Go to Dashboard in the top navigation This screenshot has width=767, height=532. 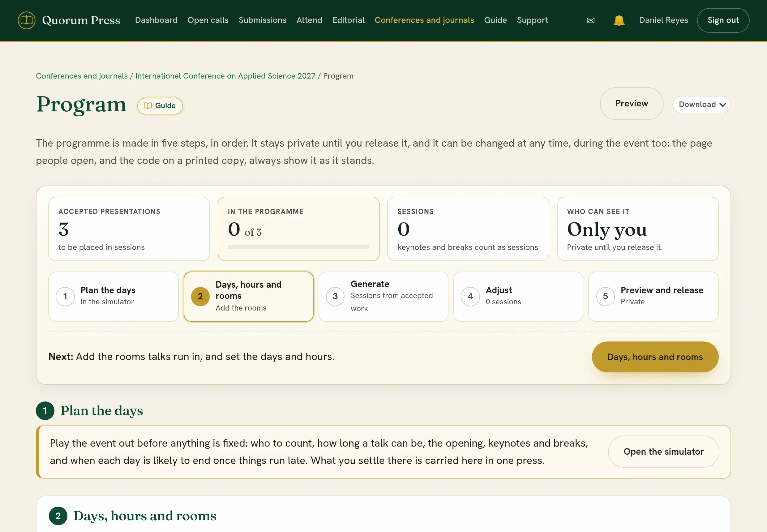(x=156, y=20)
